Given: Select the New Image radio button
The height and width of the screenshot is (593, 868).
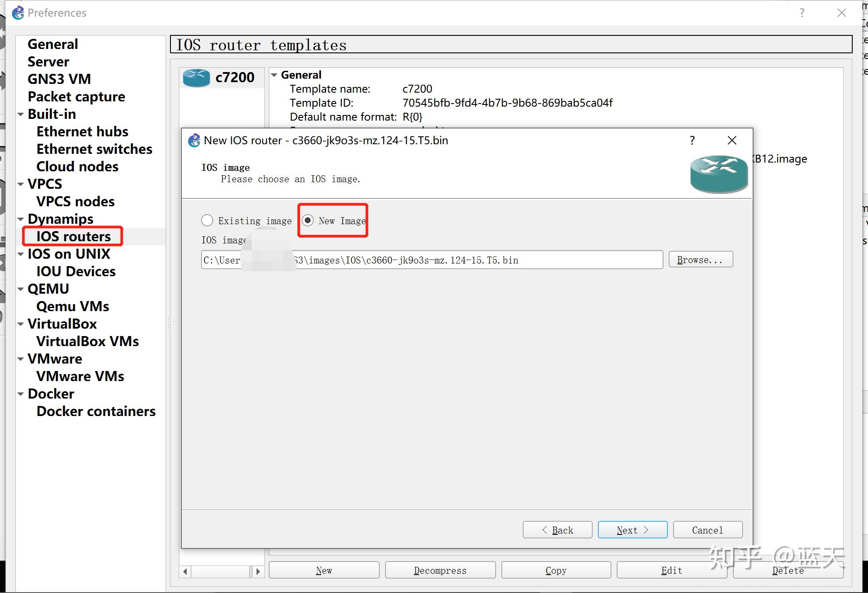Looking at the screenshot, I should pyautogui.click(x=308, y=221).
